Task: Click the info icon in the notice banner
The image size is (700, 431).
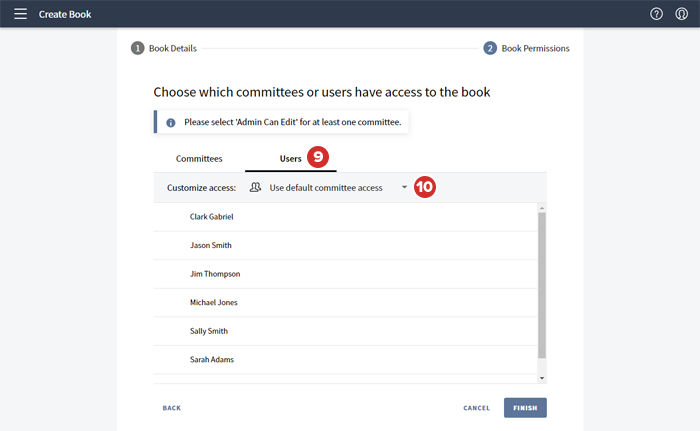Action: point(171,122)
